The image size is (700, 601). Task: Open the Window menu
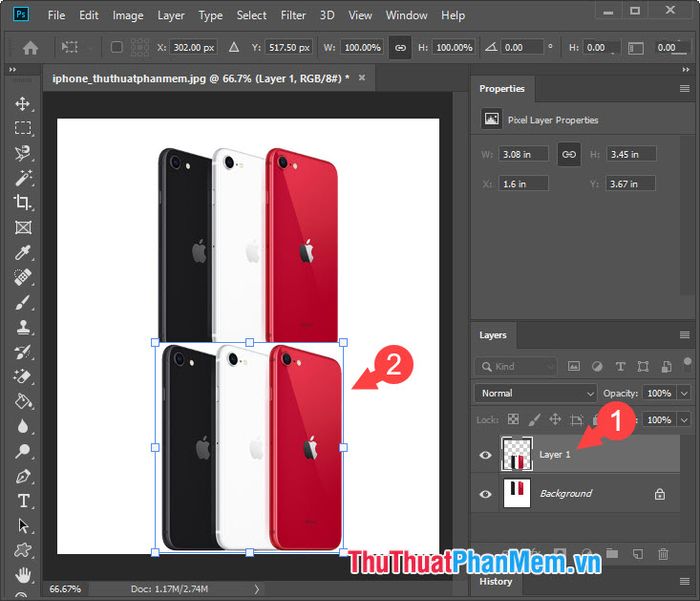pos(406,15)
